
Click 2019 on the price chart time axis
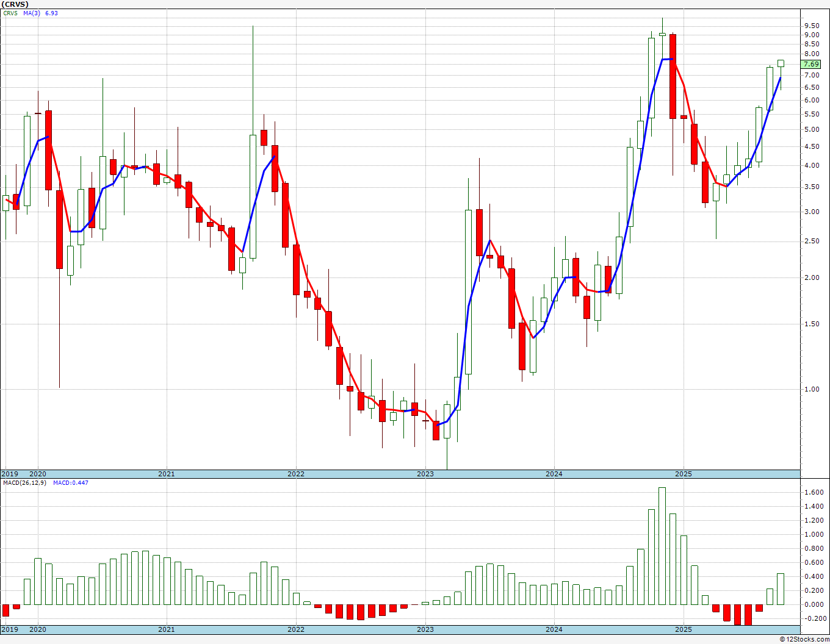9,474
